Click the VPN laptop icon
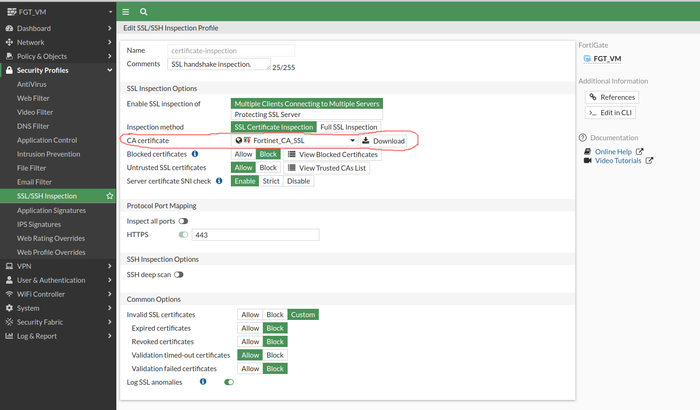The height and width of the screenshot is (410, 700). (9, 266)
